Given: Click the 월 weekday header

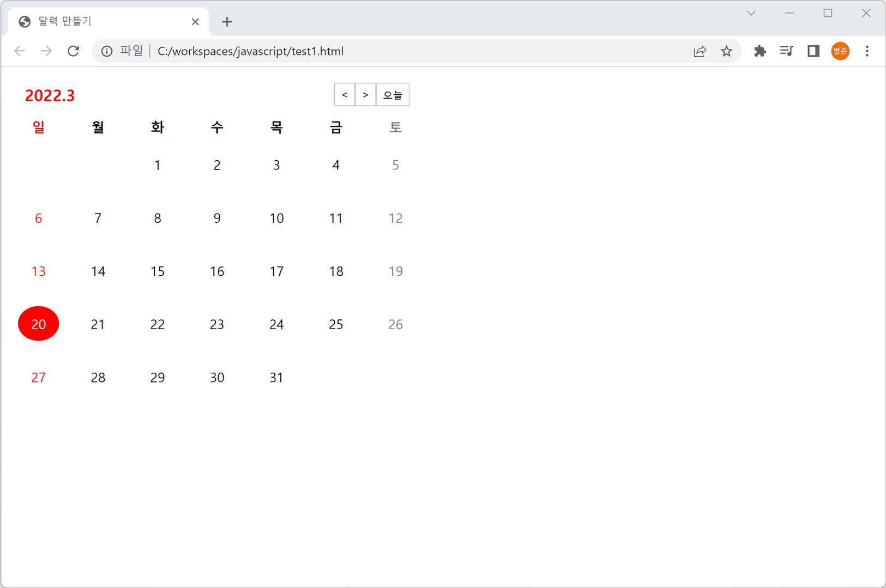Looking at the screenshot, I should click(x=98, y=127).
